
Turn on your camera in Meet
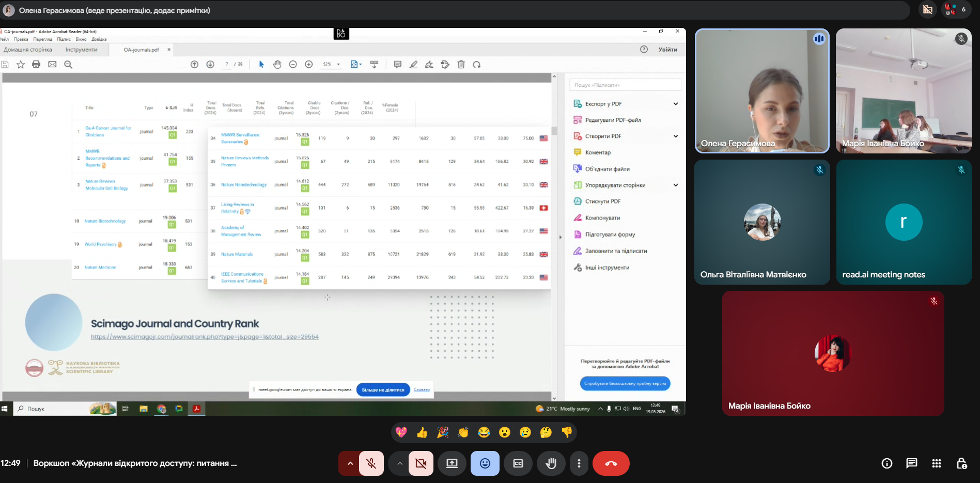tap(421, 463)
